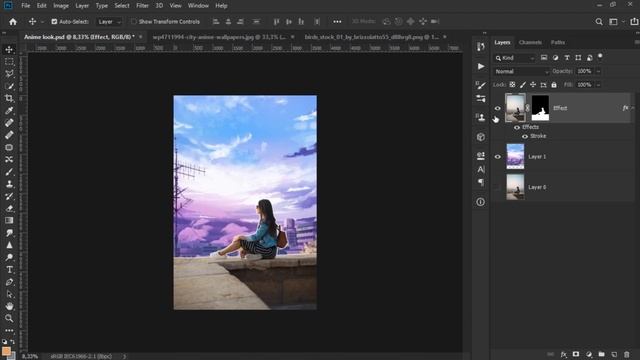Open the Opacity slider dropdown arrow

598,71
